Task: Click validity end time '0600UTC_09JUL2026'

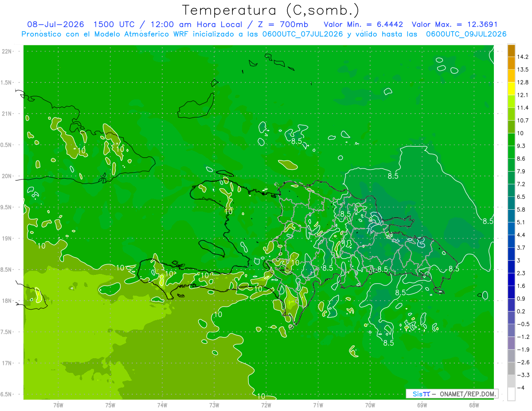Action: (x=466, y=34)
